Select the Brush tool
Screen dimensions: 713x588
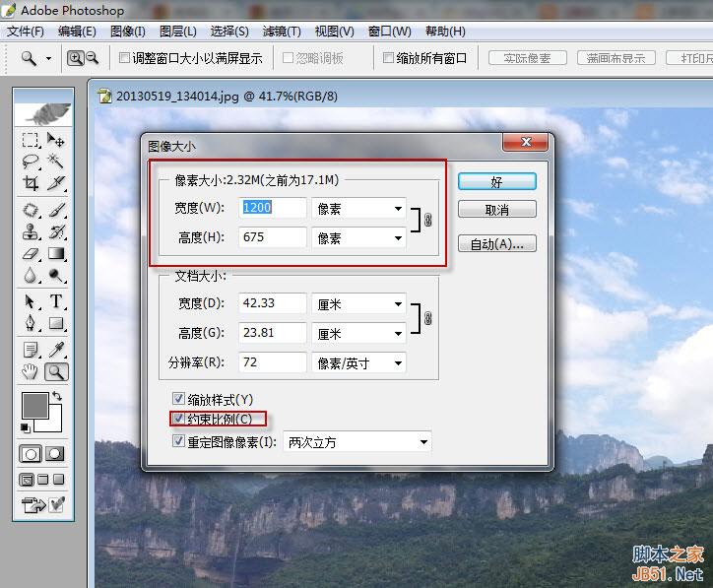click(x=56, y=210)
